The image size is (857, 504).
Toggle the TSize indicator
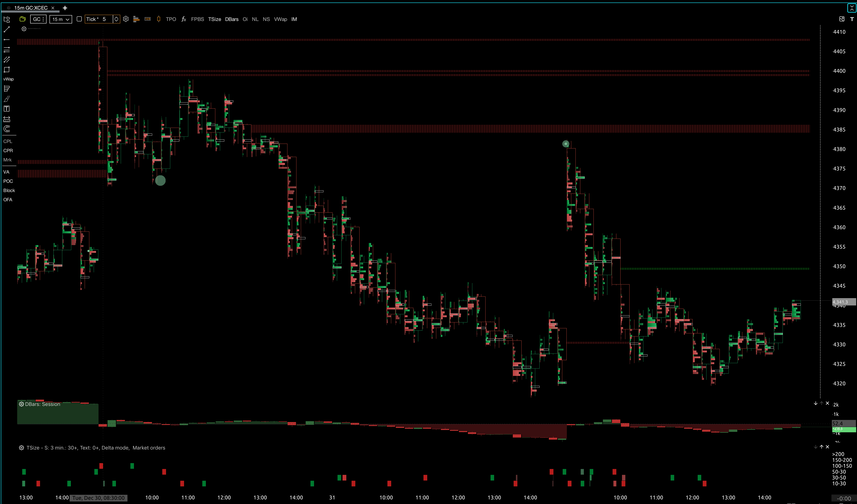pyautogui.click(x=214, y=19)
